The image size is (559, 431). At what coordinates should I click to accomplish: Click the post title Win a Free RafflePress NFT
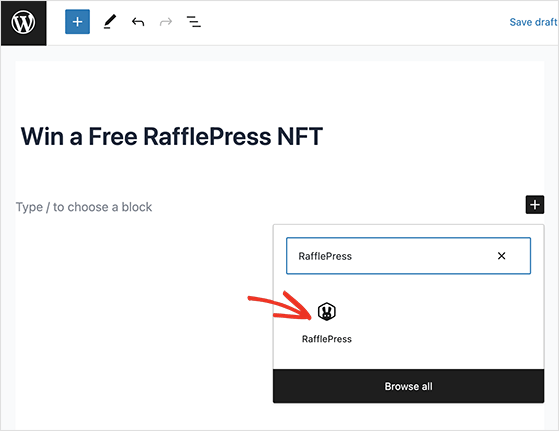(172, 137)
